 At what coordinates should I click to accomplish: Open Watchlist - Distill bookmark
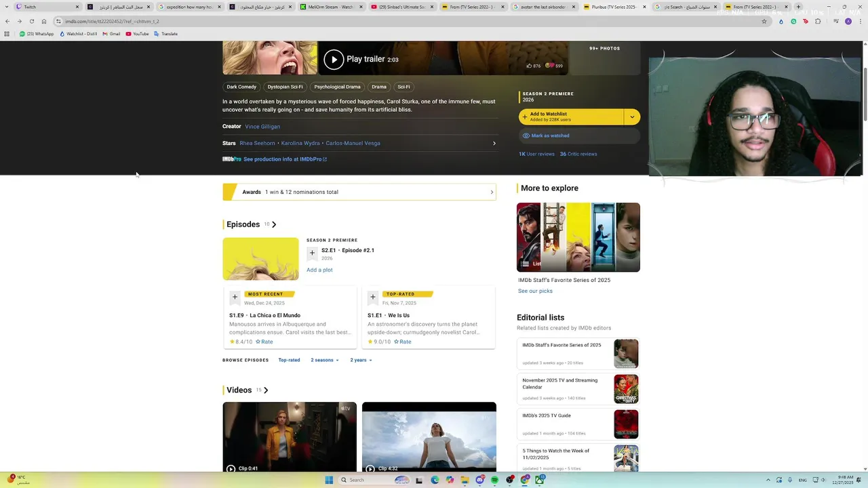click(78, 34)
